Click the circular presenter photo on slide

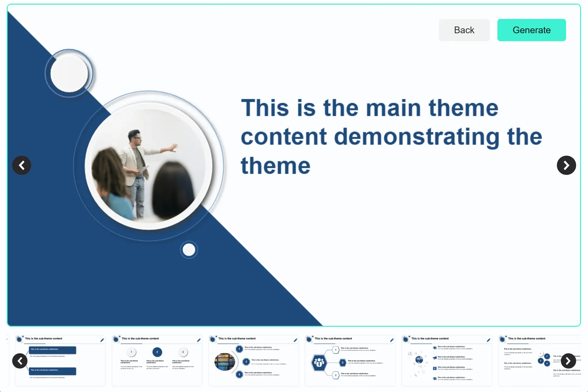pyautogui.click(x=149, y=166)
